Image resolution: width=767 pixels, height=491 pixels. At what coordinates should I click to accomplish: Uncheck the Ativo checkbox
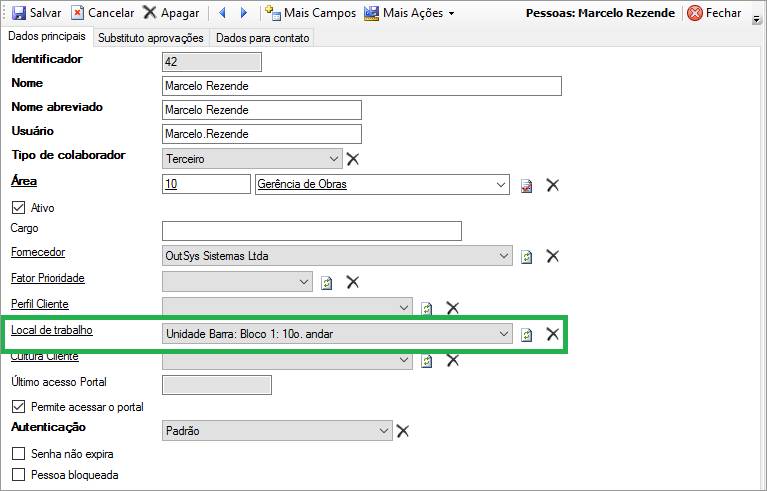[x=18, y=208]
